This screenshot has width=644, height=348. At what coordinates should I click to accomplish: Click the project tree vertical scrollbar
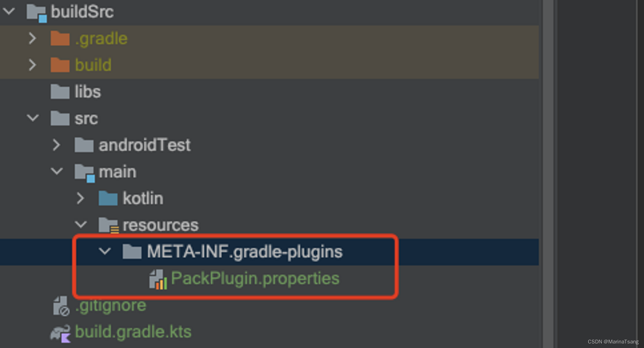(x=548, y=174)
